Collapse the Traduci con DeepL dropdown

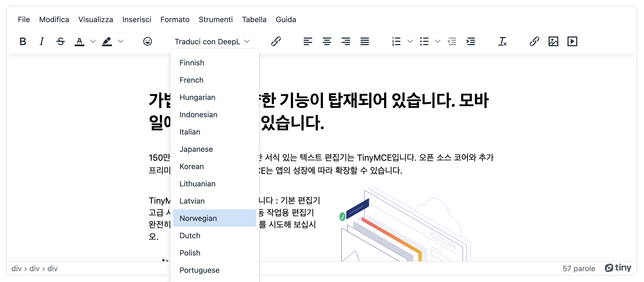click(212, 42)
